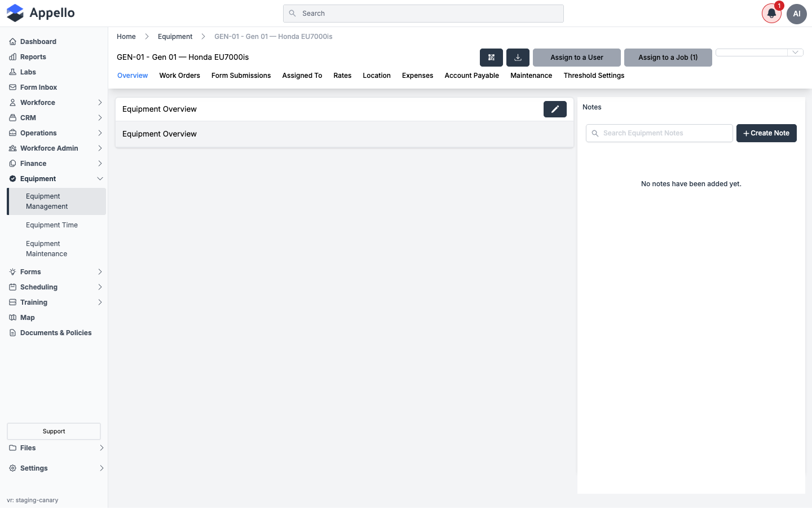The height and width of the screenshot is (518, 812).
Task: Click the Support button
Action: (54, 432)
